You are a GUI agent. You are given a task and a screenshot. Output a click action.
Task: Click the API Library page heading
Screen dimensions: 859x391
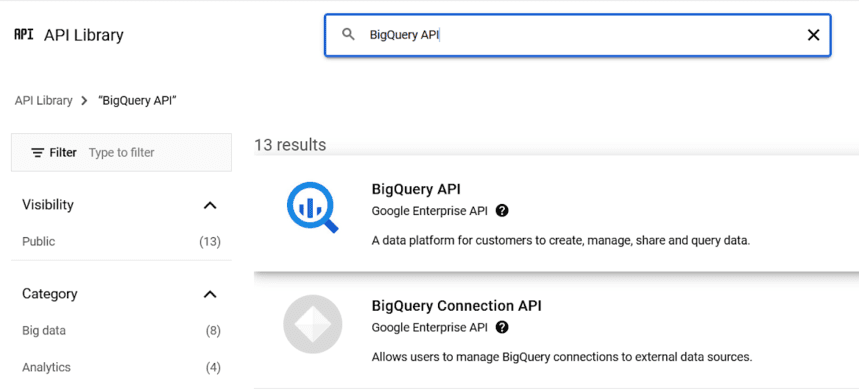click(x=84, y=35)
